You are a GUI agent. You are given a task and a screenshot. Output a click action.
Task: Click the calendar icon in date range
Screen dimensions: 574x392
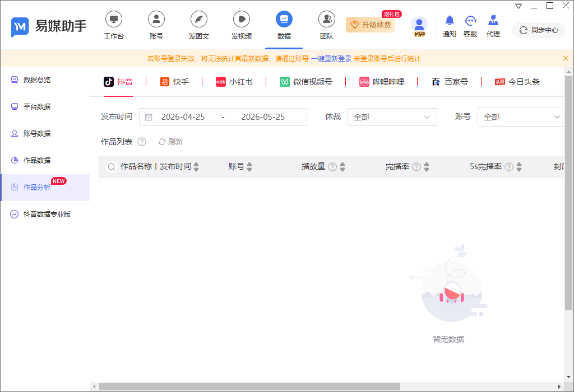(x=149, y=118)
